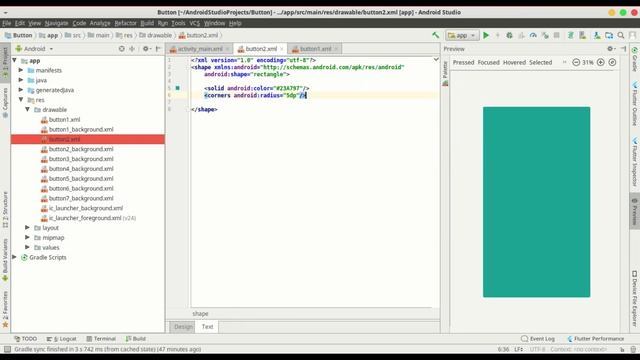Open Flutter Performance tool window

(x=596, y=339)
